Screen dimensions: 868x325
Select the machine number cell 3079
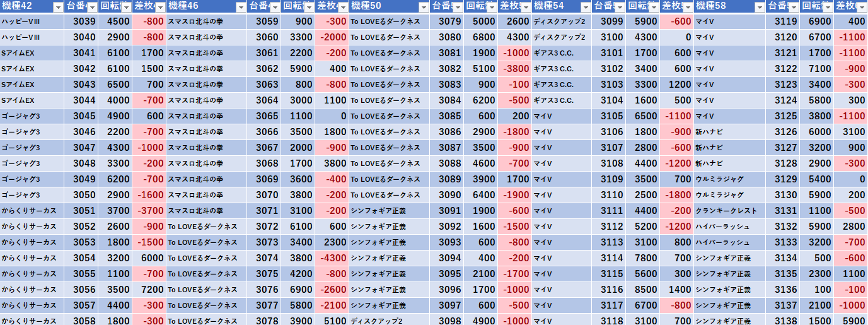pyautogui.click(x=446, y=21)
